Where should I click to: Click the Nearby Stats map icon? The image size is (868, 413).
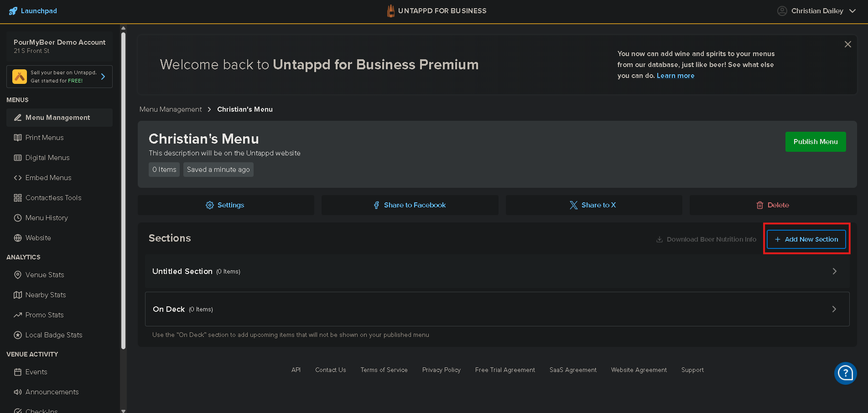tap(18, 295)
